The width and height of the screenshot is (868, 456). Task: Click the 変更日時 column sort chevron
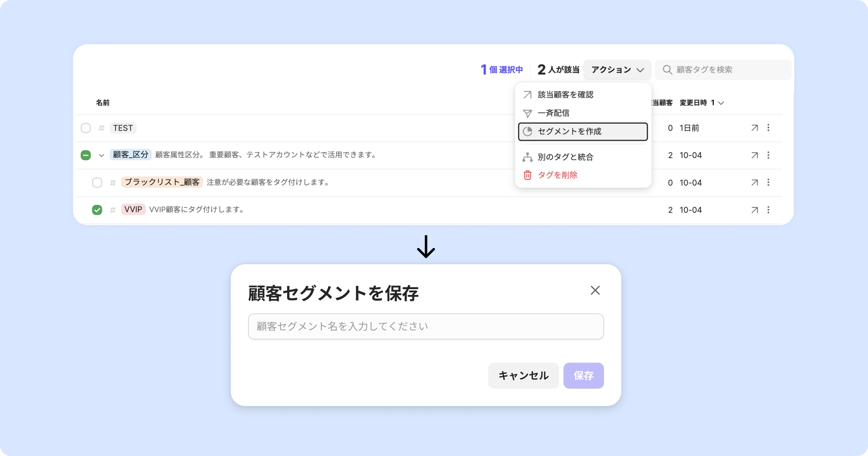click(x=721, y=103)
